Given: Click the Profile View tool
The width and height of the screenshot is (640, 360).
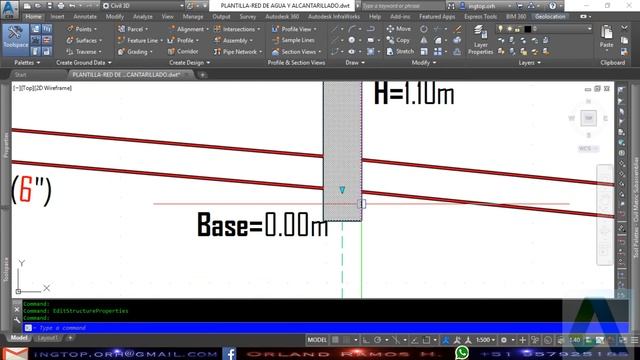Looking at the screenshot, I should click(294, 29).
